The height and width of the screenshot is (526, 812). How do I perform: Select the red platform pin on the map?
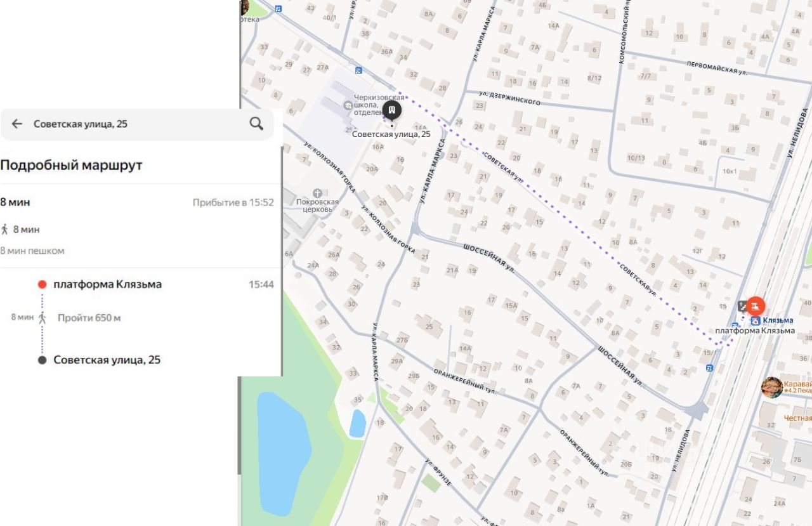[x=755, y=306]
